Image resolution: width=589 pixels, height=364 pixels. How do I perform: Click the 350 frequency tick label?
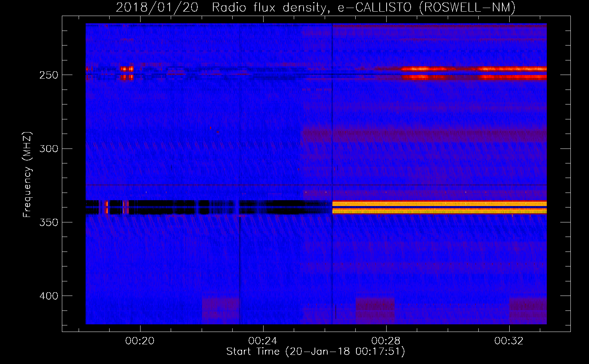[49, 222]
